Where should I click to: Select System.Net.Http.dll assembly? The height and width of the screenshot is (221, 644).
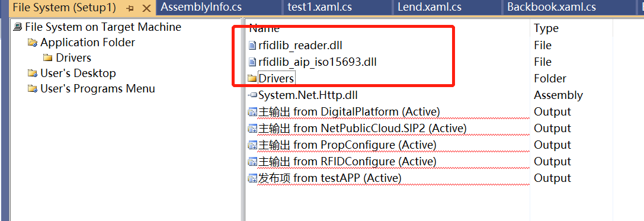pos(308,95)
